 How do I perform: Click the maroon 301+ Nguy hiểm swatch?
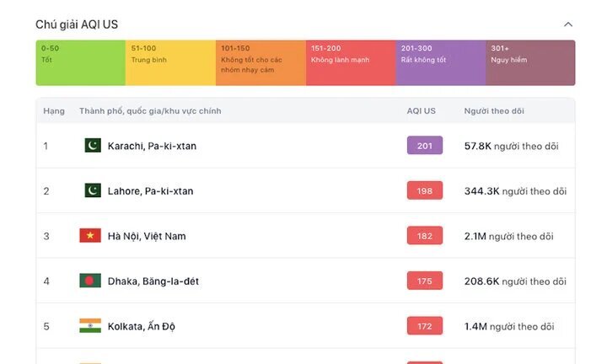click(x=531, y=62)
